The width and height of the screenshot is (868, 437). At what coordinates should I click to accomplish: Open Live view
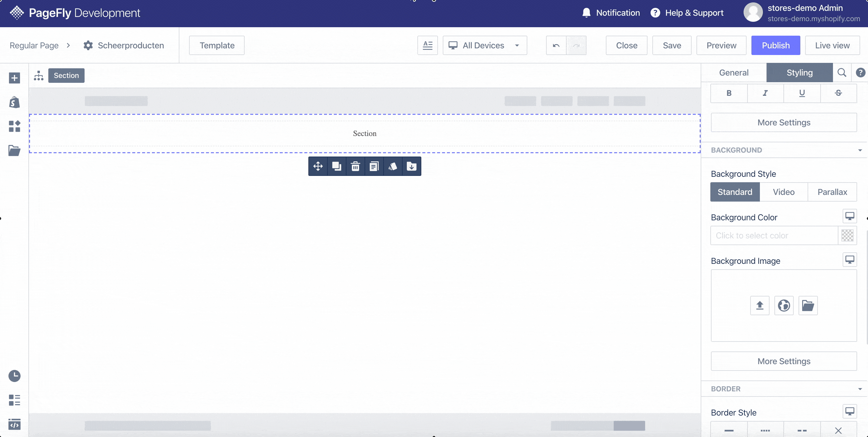(x=832, y=45)
